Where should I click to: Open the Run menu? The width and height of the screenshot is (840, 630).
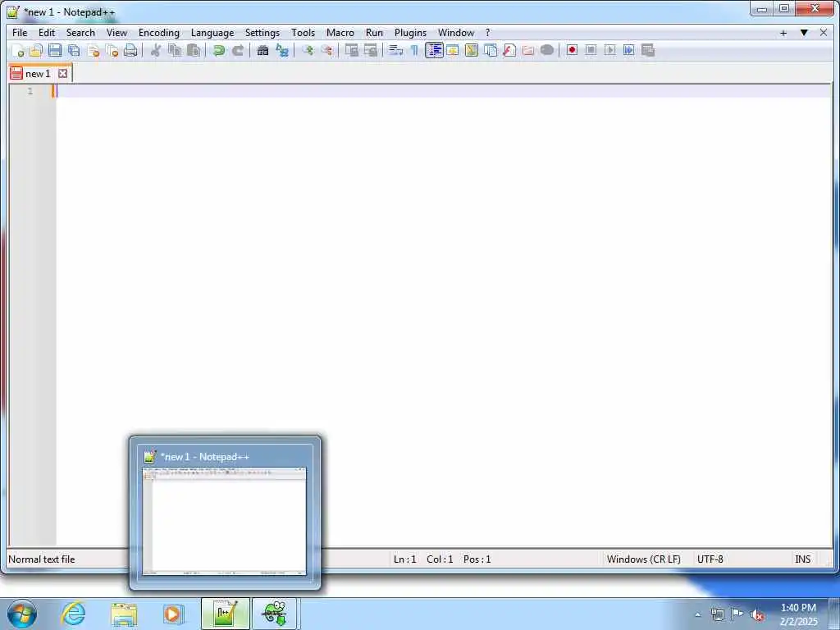coord(374,33)
